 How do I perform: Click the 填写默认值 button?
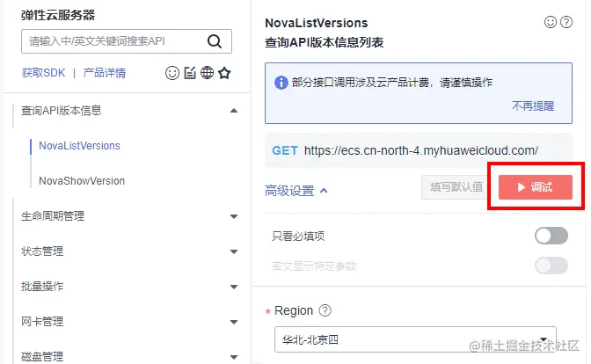coord(456,187)
